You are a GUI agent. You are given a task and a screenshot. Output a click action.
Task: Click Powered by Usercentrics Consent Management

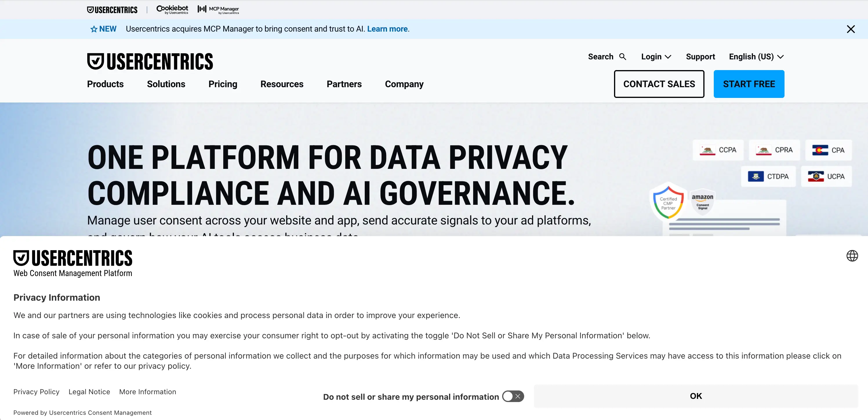point(83,412)
